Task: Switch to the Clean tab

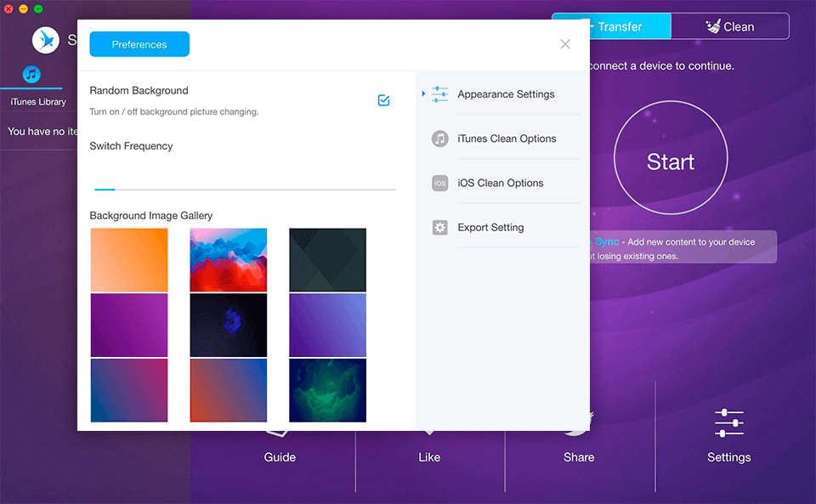Action: click(730, 25)
